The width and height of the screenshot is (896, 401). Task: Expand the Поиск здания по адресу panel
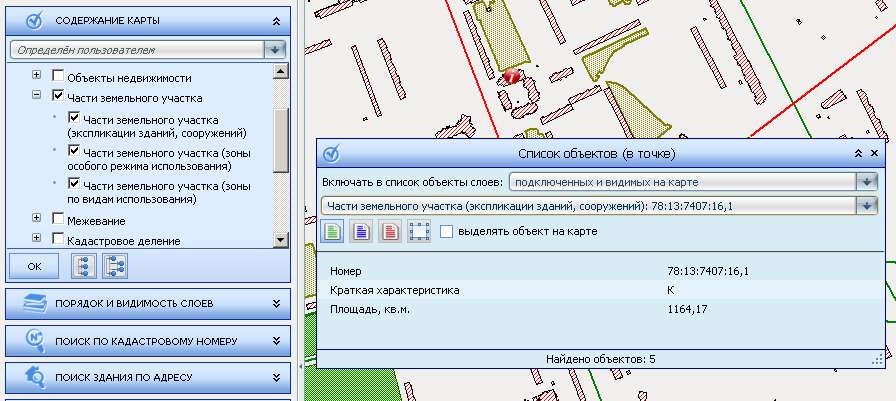277,378
